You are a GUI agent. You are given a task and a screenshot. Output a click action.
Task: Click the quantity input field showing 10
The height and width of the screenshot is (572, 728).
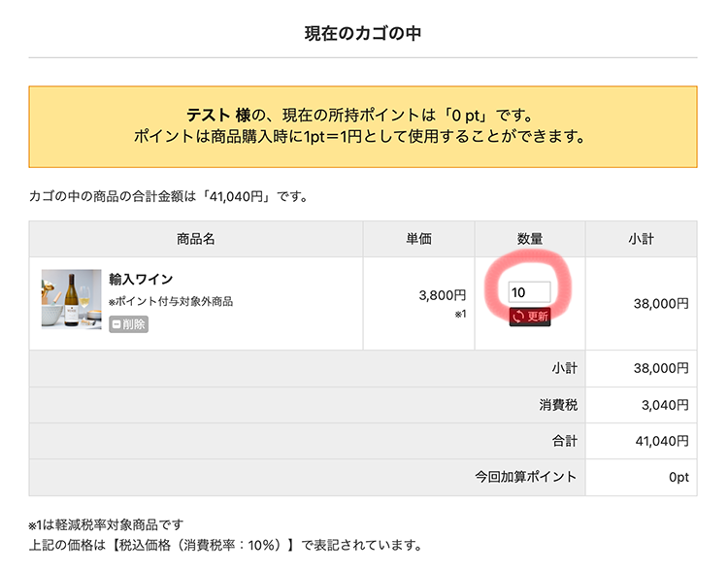[x=530, y=292]
